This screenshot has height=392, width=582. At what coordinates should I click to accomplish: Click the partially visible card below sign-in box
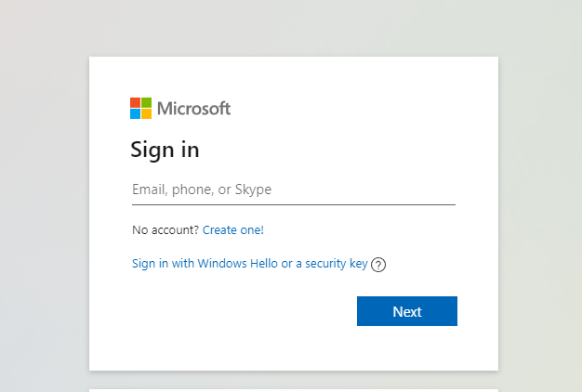tap(294, 390)
